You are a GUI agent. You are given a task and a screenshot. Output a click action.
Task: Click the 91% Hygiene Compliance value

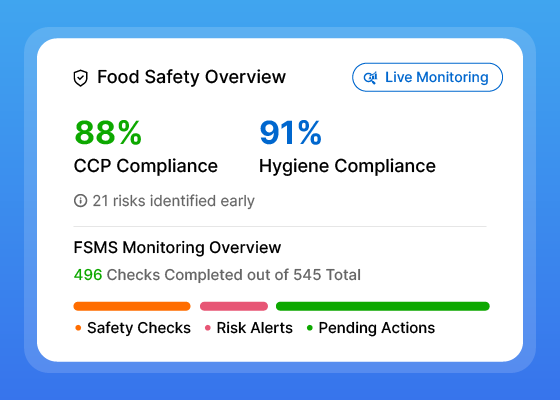[290, 133]
